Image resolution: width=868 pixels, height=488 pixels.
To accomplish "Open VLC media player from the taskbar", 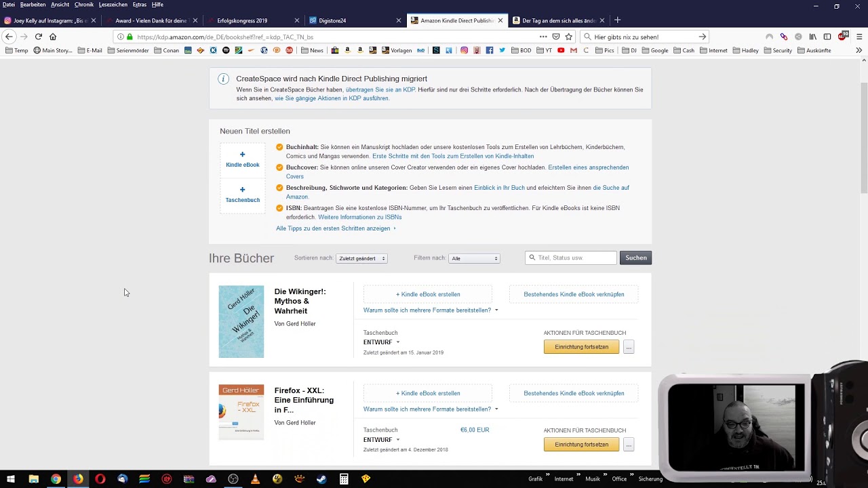I will (x=256, y=479).
